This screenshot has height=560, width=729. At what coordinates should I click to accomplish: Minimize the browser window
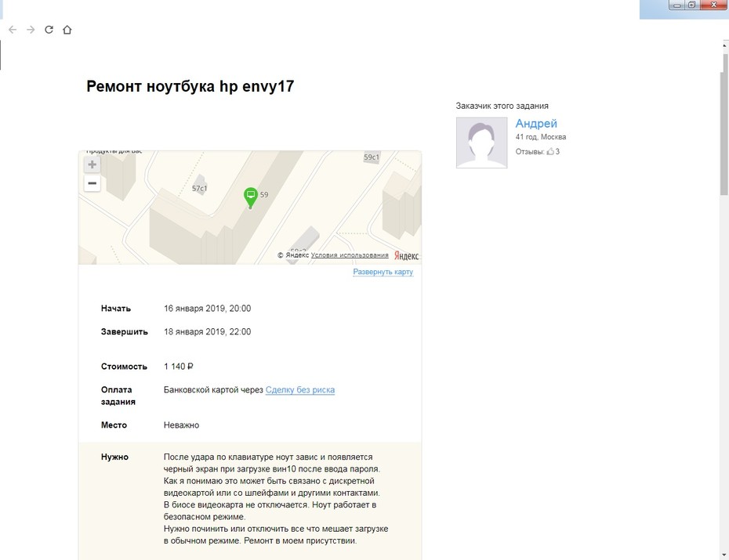(x=676, y=5)
